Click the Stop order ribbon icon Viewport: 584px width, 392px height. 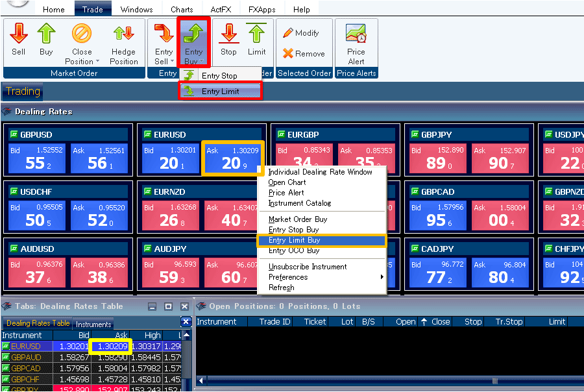point(228,33)
